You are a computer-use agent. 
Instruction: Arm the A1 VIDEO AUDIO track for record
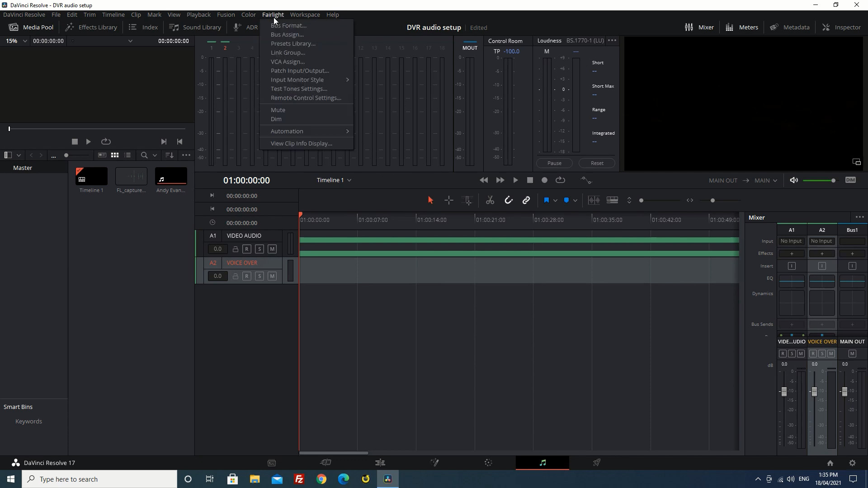click(x=247, y=249)
